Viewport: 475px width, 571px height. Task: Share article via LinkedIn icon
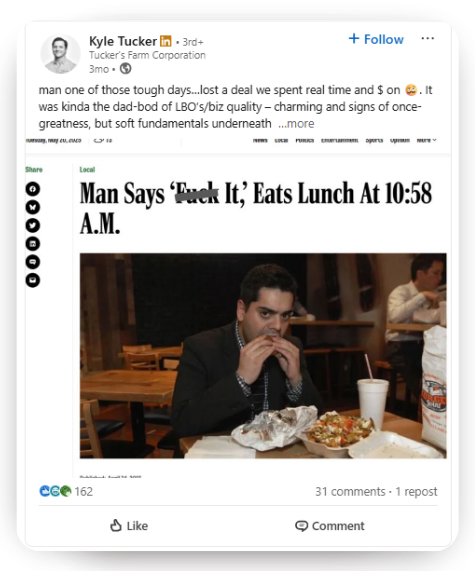[33, 244]
